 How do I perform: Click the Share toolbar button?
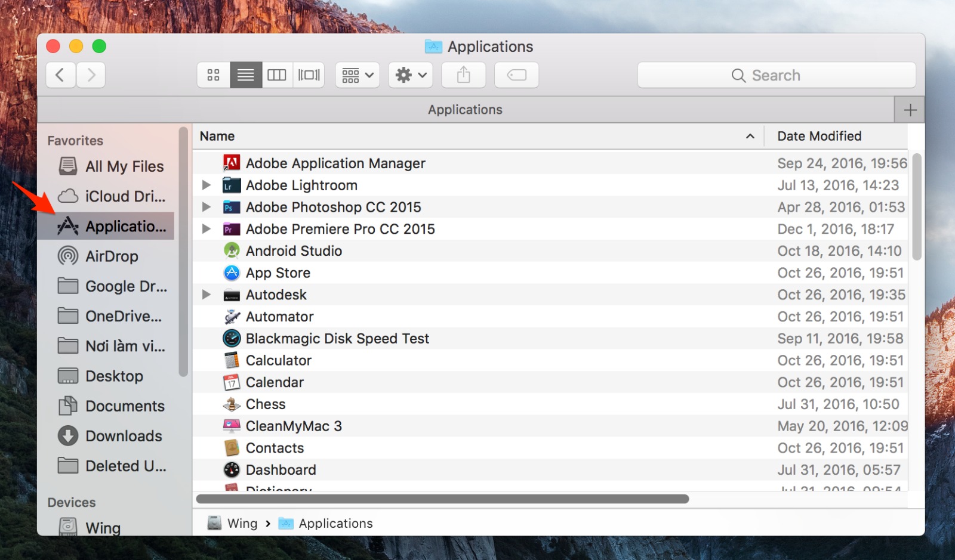point(464,75)
